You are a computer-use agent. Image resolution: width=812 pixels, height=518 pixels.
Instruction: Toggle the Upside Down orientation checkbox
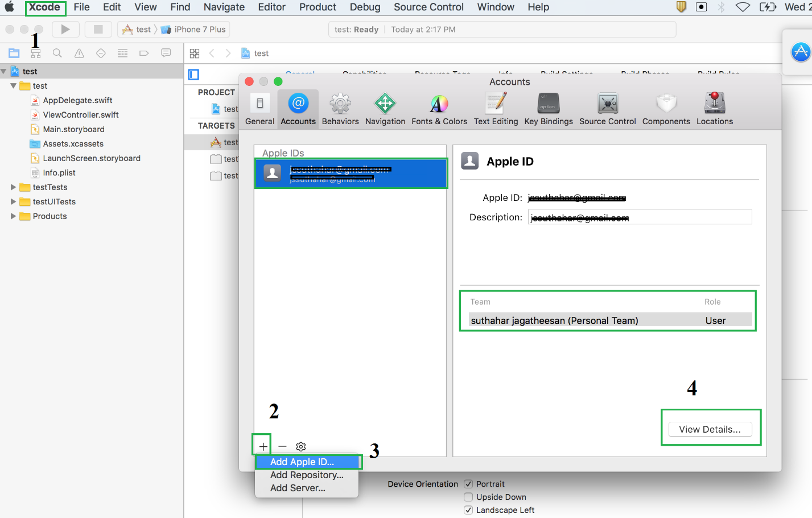[x=468, y=497]
